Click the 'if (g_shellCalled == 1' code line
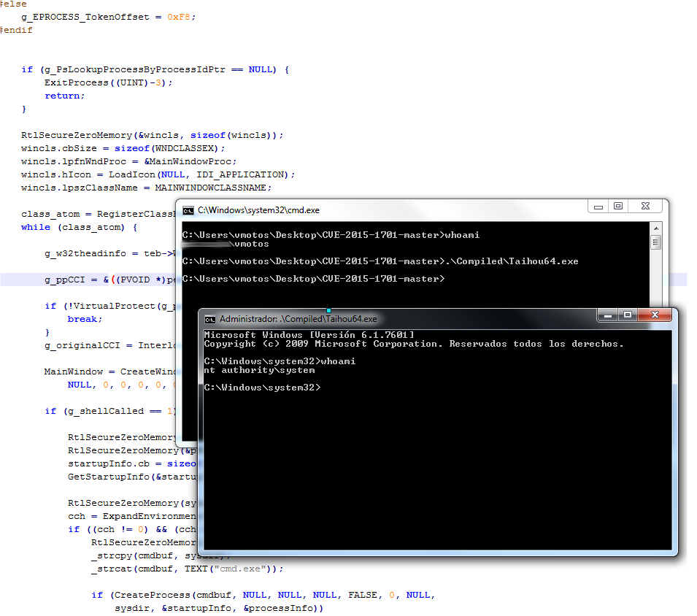Viewport: 697px width, 616px height. pos(110,412)
